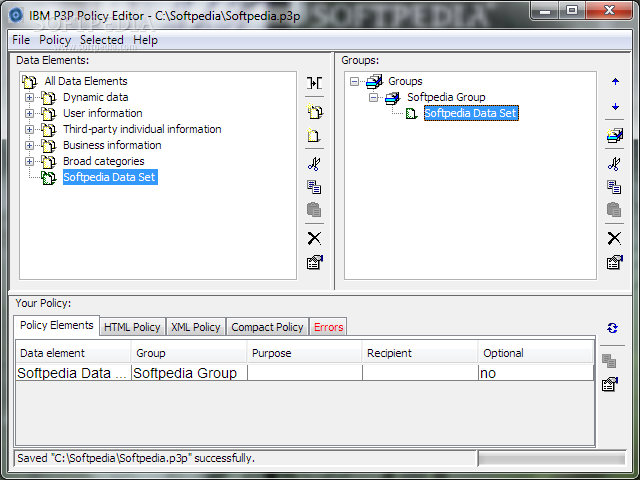Select Third-party individual information item
640x480 pixels.
pos(142,129)
